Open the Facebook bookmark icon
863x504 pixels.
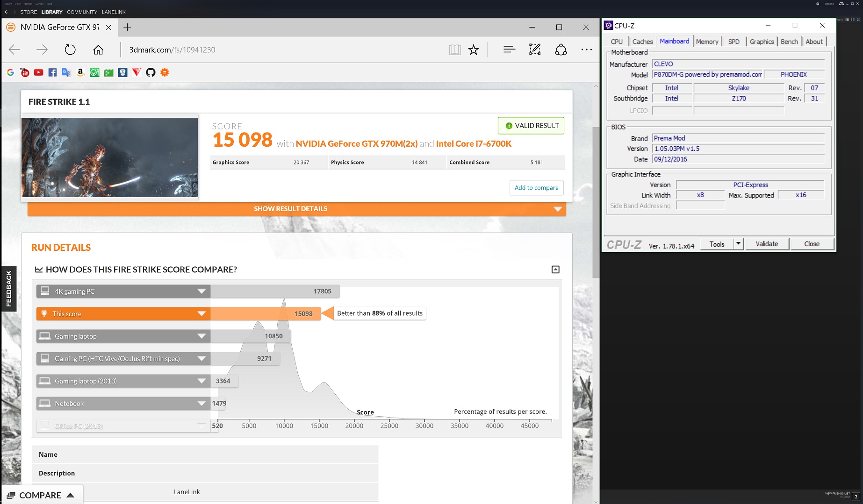(53, 72)
